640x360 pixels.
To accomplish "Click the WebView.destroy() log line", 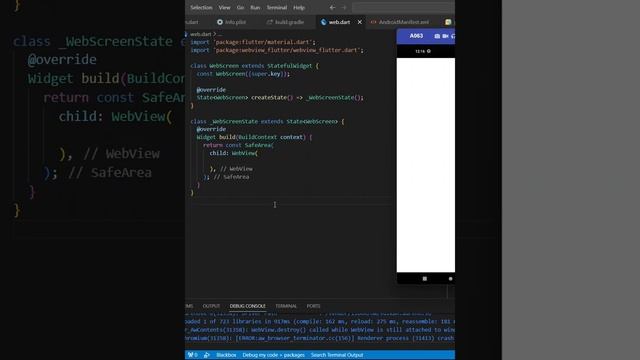I will coord(320,330).
